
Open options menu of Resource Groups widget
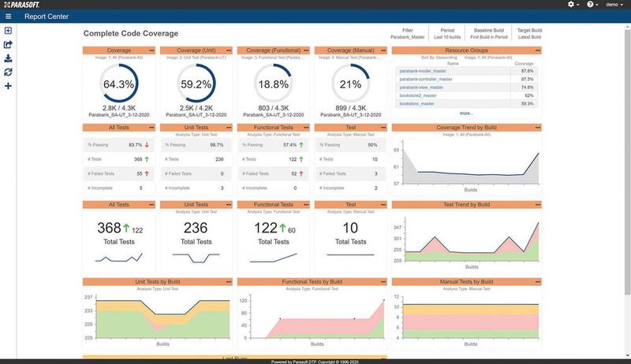click(x=538, y=50)
